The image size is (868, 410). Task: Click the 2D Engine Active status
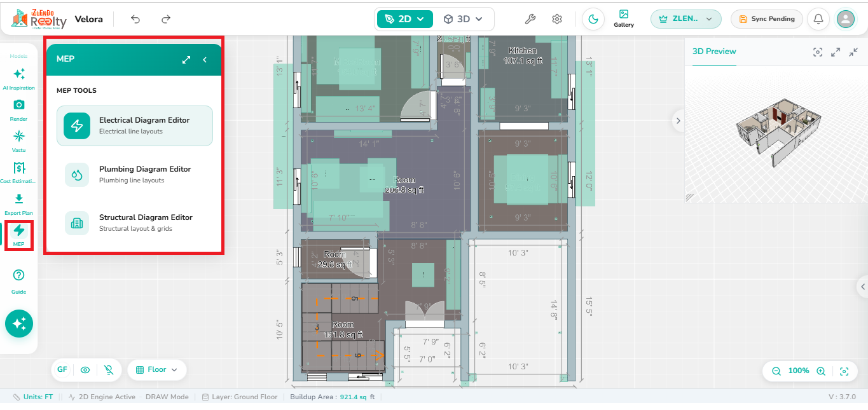coord(102,397)
